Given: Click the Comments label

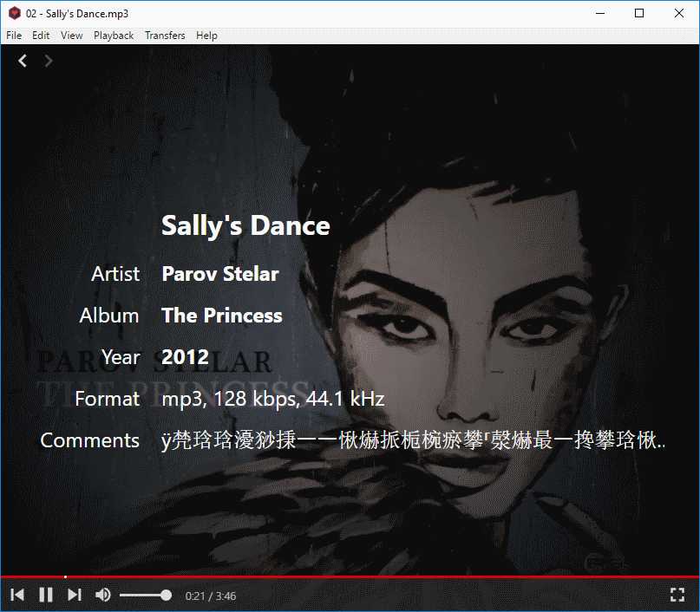Looking at the screenshot, I should click(89, 440).
